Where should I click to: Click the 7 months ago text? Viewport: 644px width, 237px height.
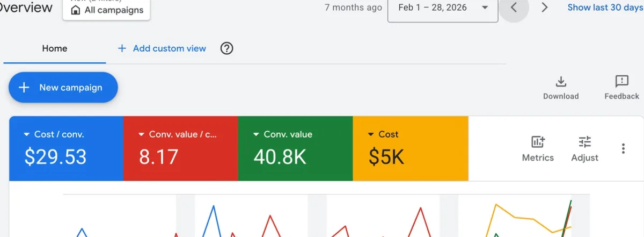(354, 8)
